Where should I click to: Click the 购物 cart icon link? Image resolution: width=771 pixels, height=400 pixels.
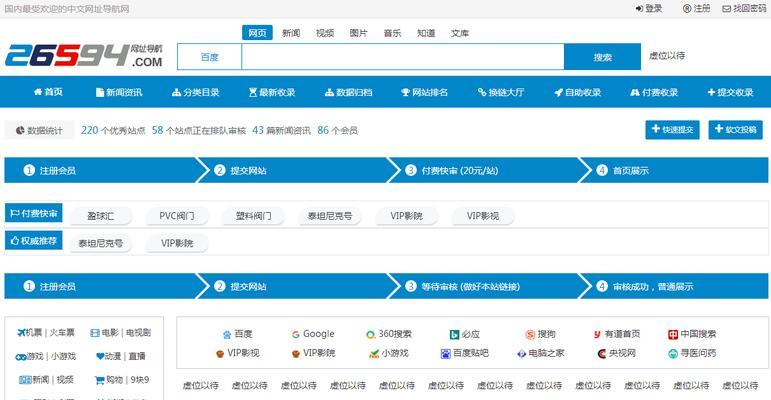click(108, 380)
